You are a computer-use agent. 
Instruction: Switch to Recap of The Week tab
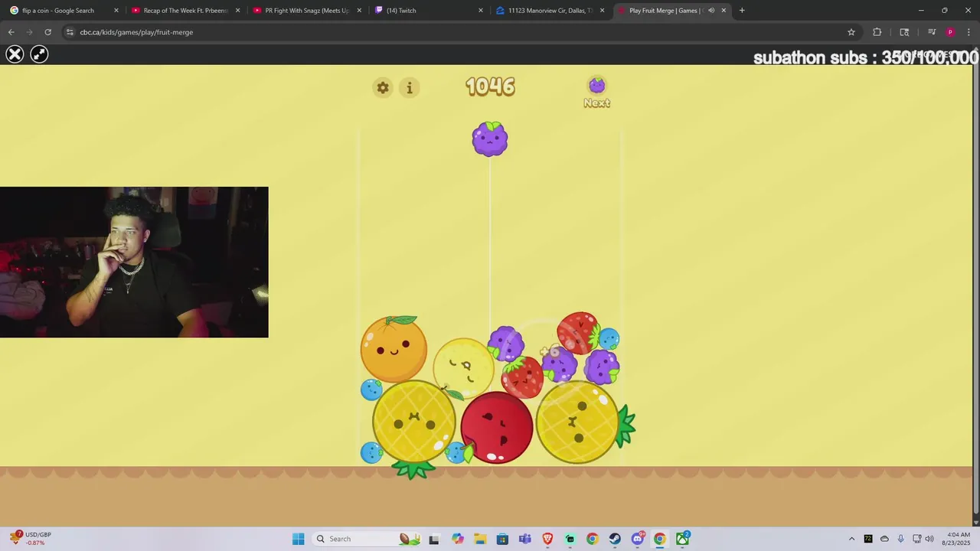coord(186,11)
